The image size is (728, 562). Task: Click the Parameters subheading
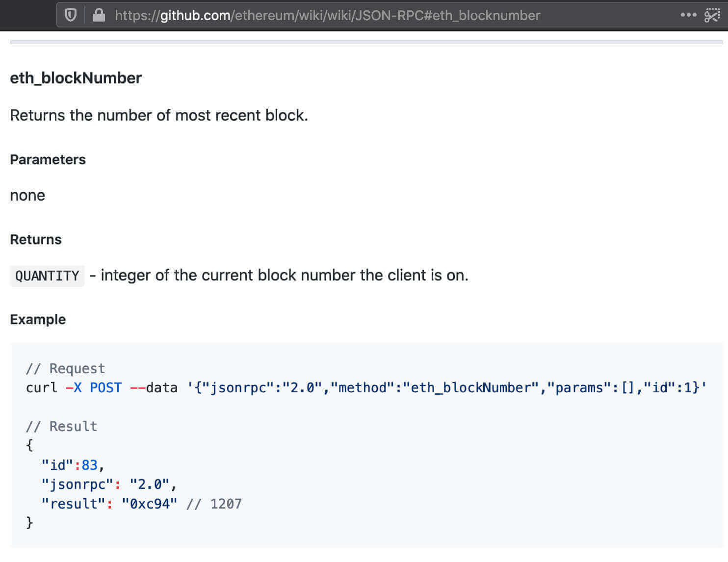click(x=48, y=159)
